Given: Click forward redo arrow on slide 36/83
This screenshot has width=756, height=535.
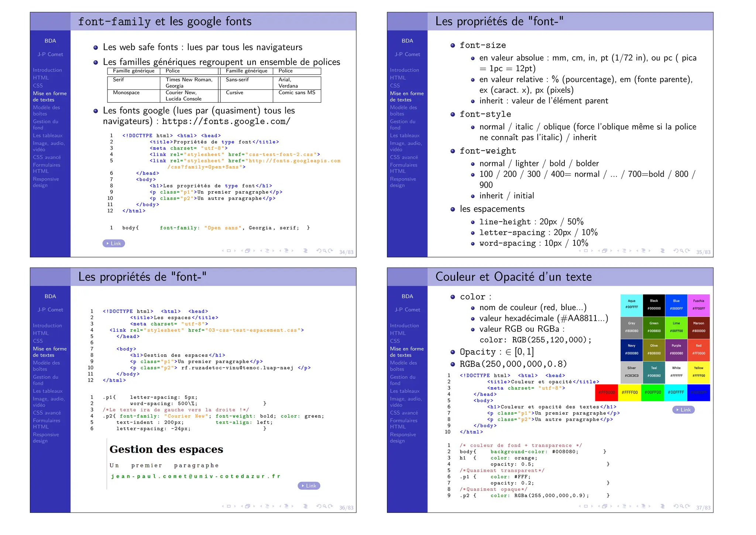Looking at the screenshot, I should (330, 507).
